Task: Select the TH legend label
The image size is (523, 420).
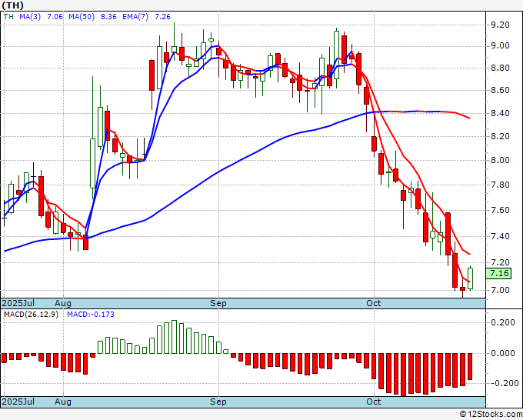Action: tap(8, 17)
